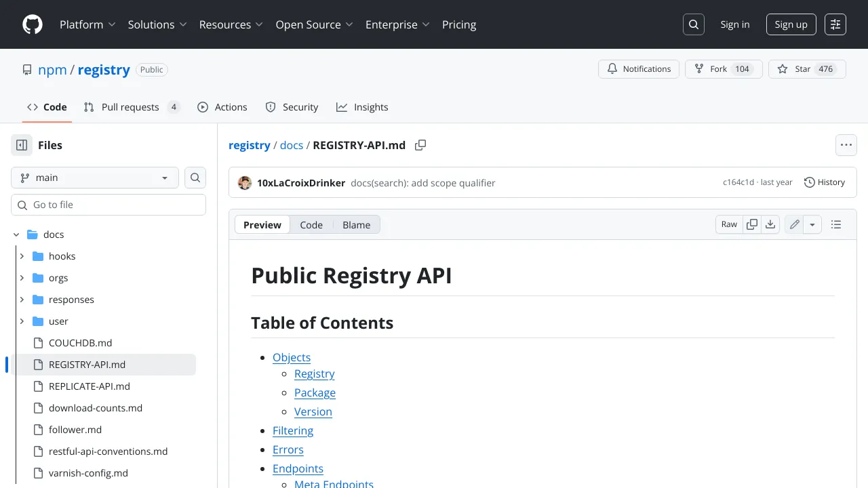
Task: Collapse the docs folder
Action: (16, 235)
